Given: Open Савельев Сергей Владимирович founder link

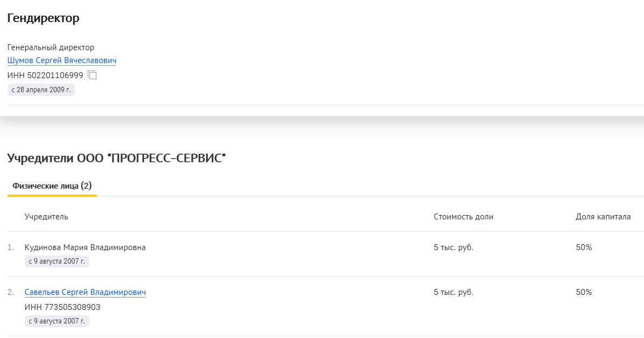Looking at the screenshot, I should (85, 292).
